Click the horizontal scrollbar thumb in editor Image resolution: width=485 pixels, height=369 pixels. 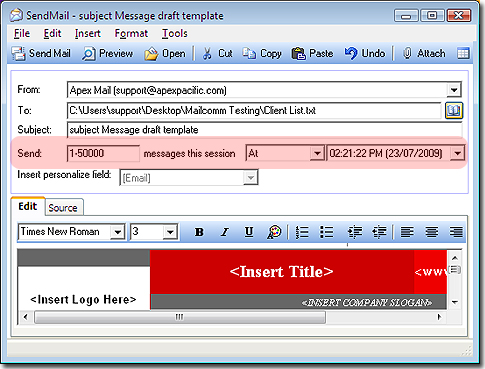pos(180,317)
